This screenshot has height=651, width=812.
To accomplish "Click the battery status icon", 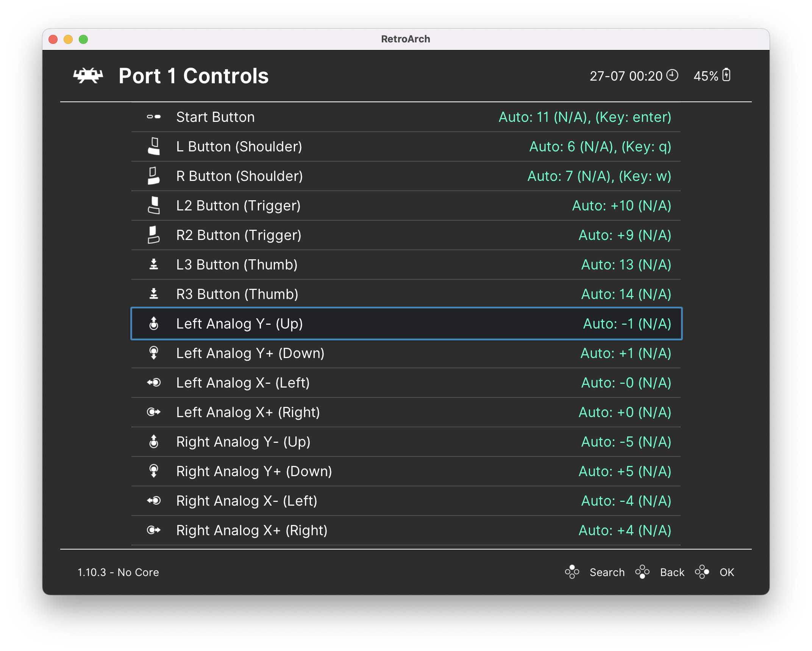I will click(x=726, y=75).
